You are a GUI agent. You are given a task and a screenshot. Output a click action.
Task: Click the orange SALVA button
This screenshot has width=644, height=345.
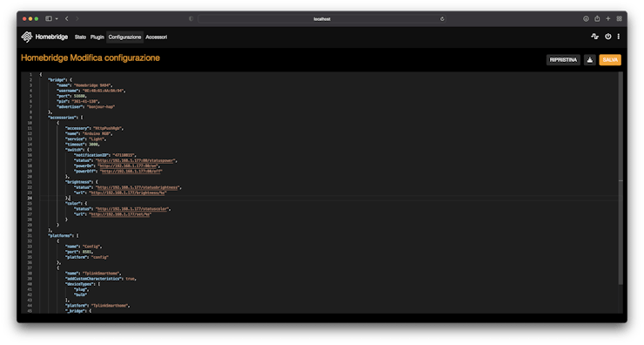point(610,60)
